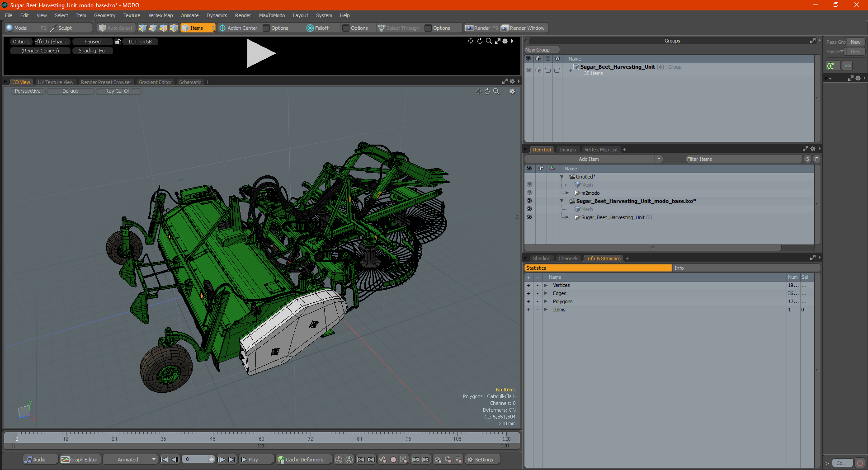Open the Geometry menu
Screen dimensions: 868x470
tap(104, 15)
